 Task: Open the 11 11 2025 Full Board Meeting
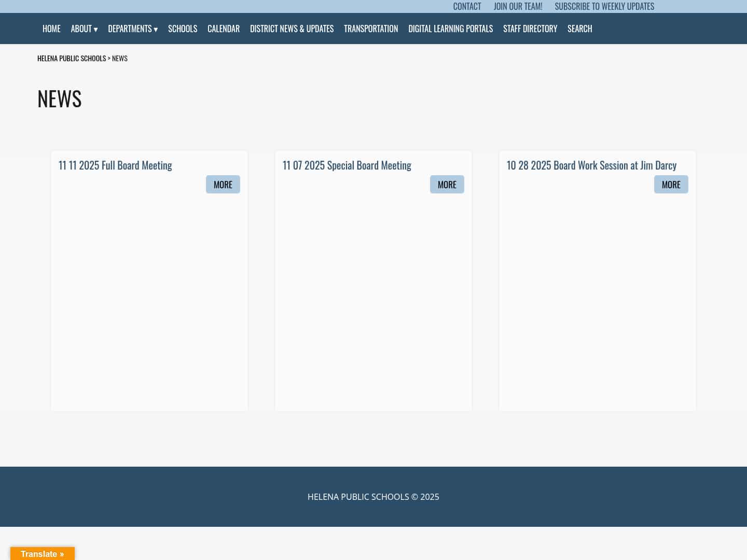coord(115,165)
